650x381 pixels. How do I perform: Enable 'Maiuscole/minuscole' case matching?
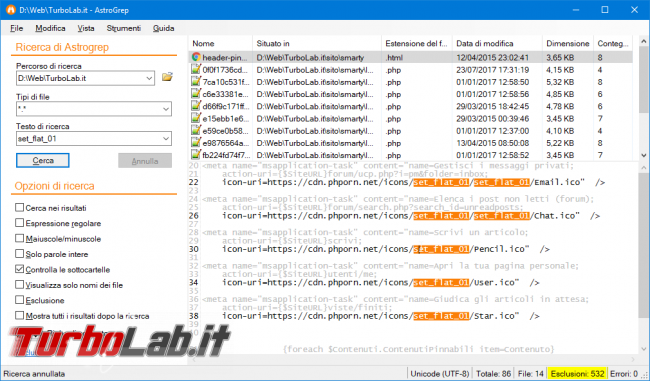tap(19, 238)
